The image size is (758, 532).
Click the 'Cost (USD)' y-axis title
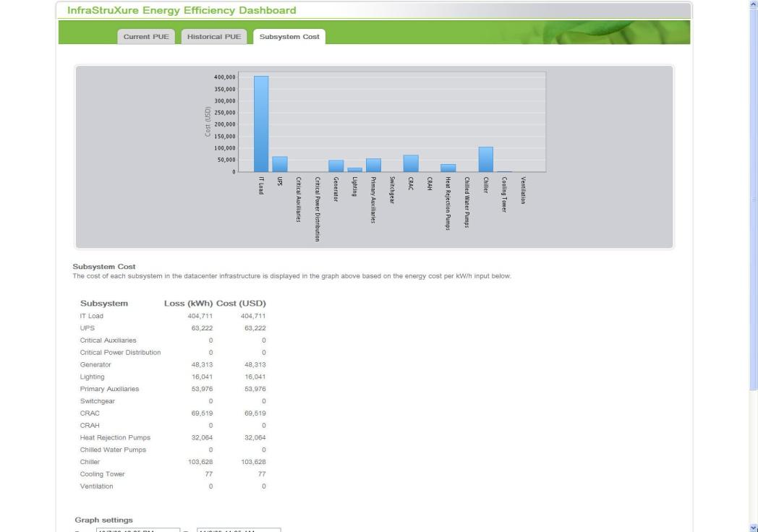pyautogui.click(x=208, y=121)
